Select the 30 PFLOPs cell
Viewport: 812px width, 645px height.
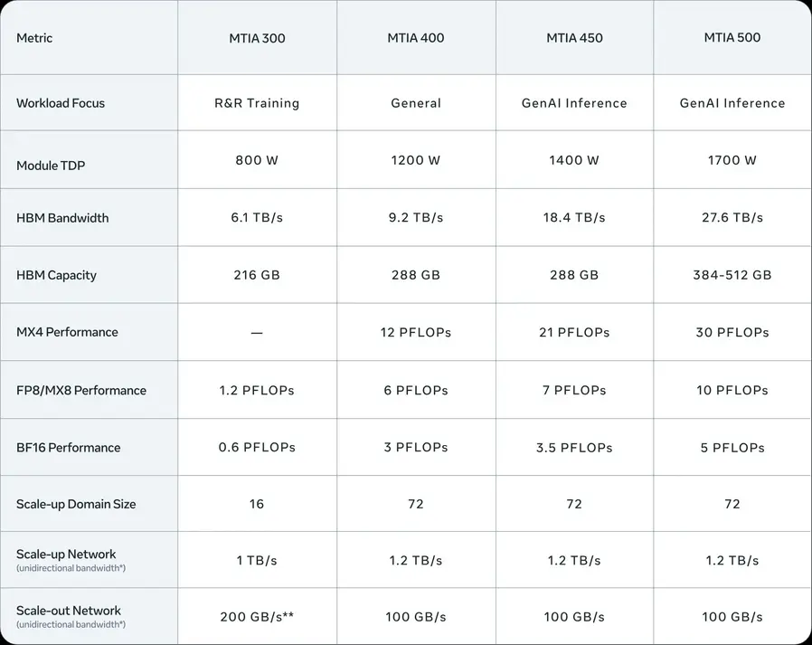click(x=732, y=332)
